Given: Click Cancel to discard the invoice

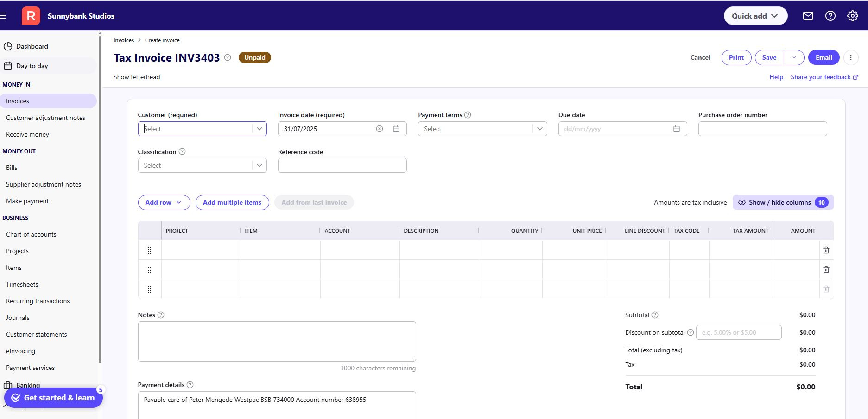Looking at the screenshot, I should click(x=700, y=57).
